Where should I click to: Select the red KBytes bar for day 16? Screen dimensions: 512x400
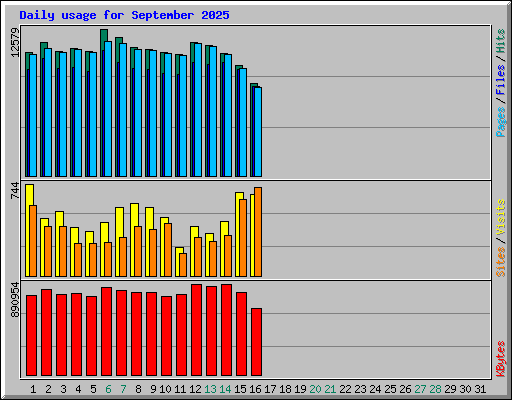pyautogui.click(x=256, y=342)
